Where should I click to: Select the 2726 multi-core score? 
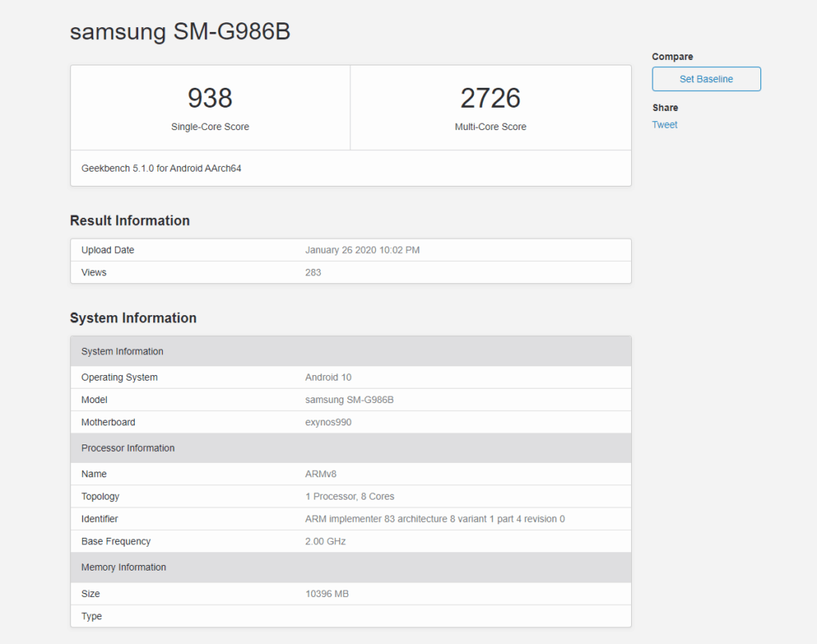(x=490, y=98)
